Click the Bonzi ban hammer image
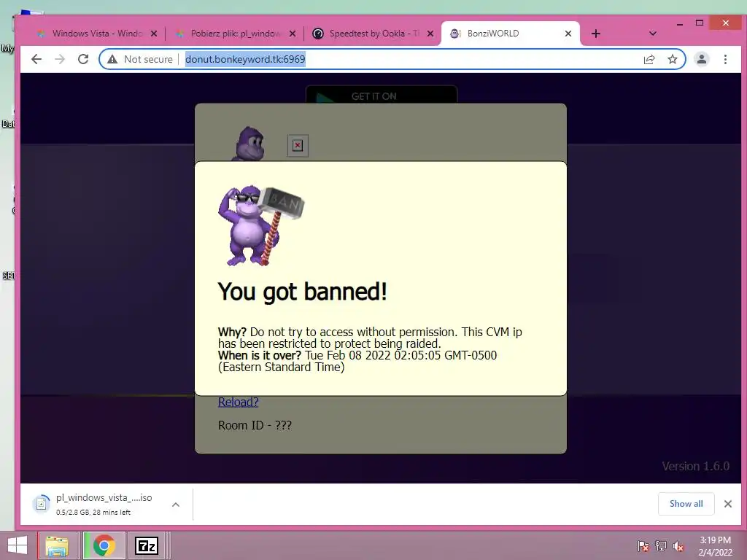This screenshot has height=560, width=747. click(260, 225)
